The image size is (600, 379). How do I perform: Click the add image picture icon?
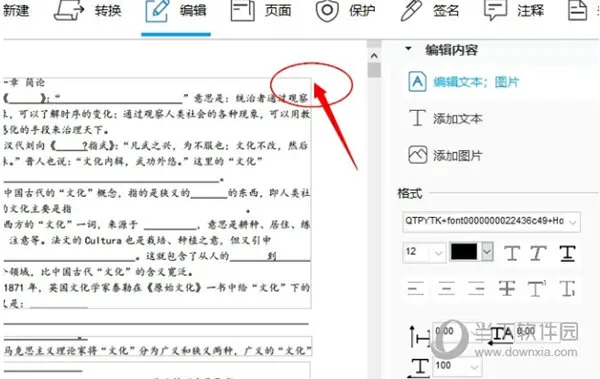(417, 155)
